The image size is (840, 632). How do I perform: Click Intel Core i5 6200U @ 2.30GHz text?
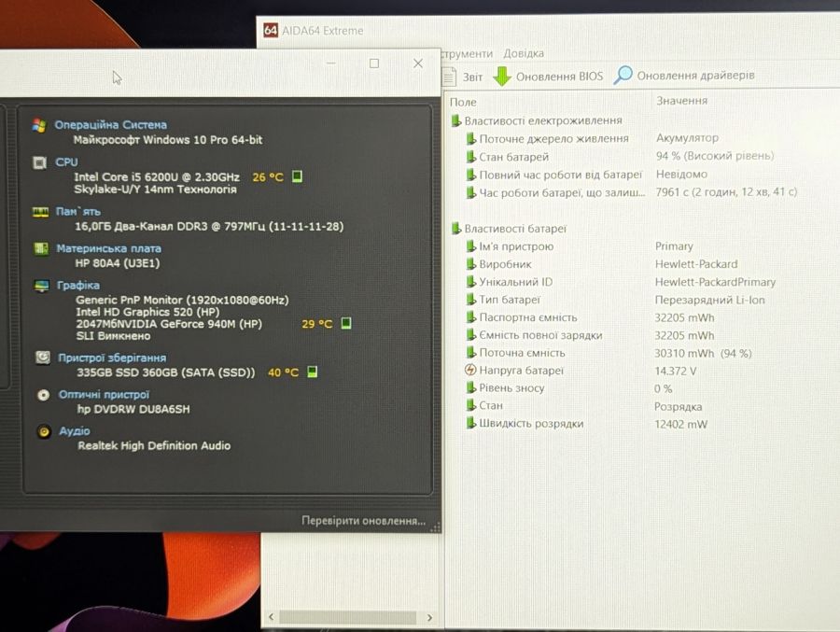157,176
